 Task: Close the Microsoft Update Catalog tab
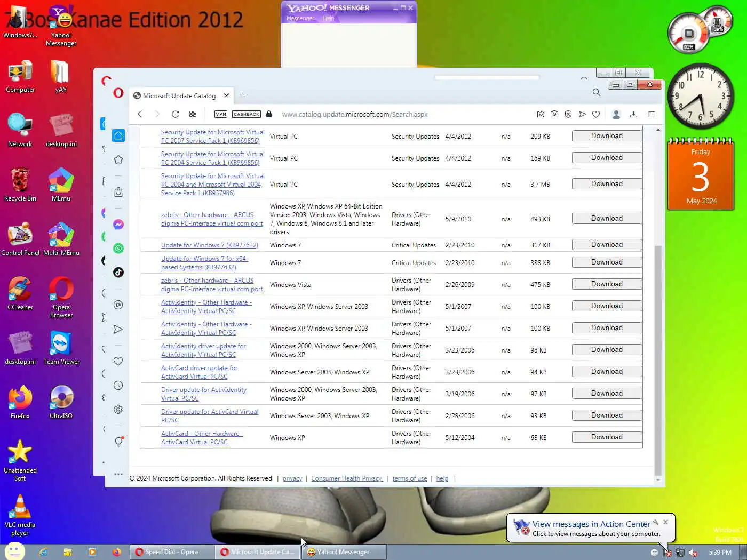coord(226,96)
